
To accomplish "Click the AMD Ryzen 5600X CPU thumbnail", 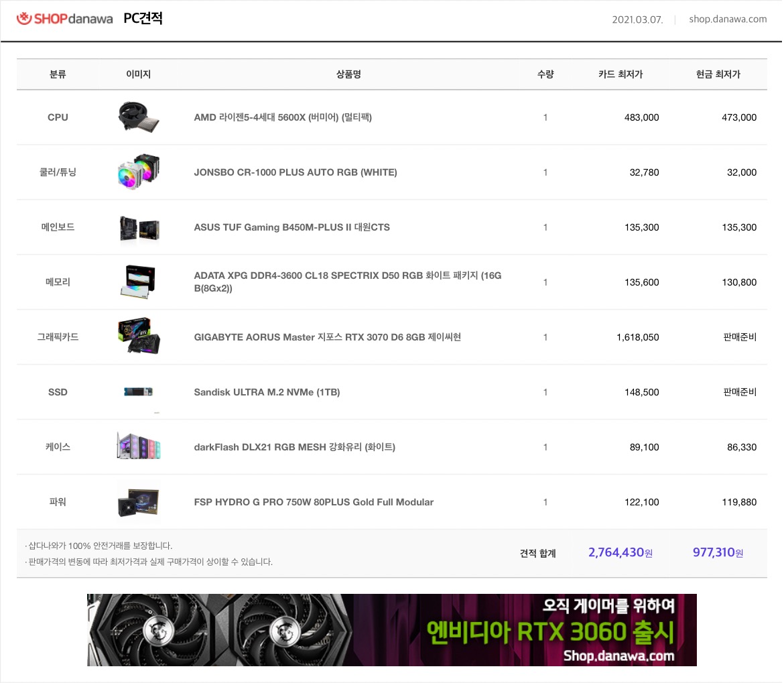I will [139, 117].
